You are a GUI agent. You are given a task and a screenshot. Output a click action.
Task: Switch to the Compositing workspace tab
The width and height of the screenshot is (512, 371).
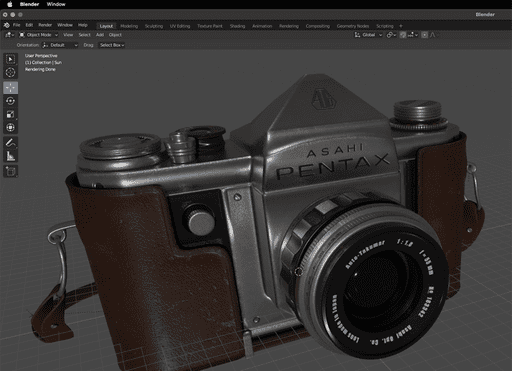(x=318, y=26)
